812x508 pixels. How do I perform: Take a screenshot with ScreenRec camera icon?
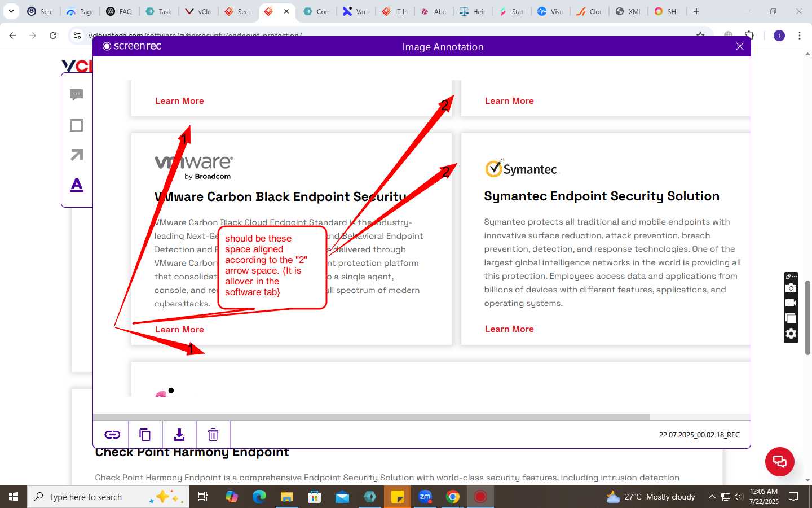click(x=791, y=288)
